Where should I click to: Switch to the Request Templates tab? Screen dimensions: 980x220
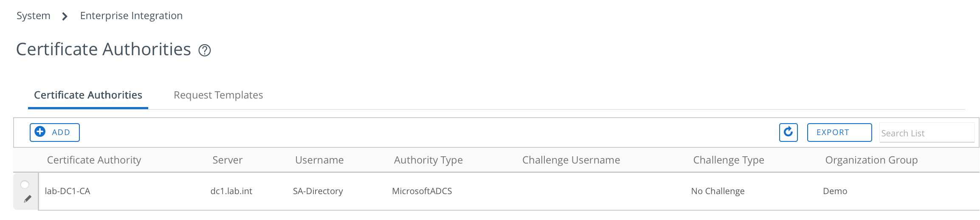tap(218, 95)
